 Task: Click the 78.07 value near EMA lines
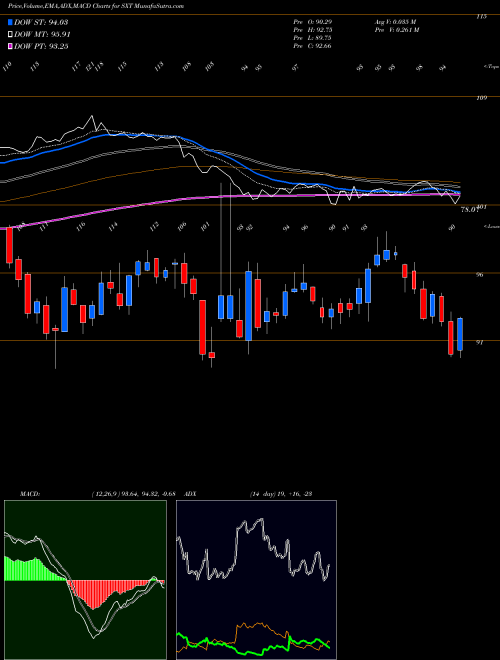point(471,209)
